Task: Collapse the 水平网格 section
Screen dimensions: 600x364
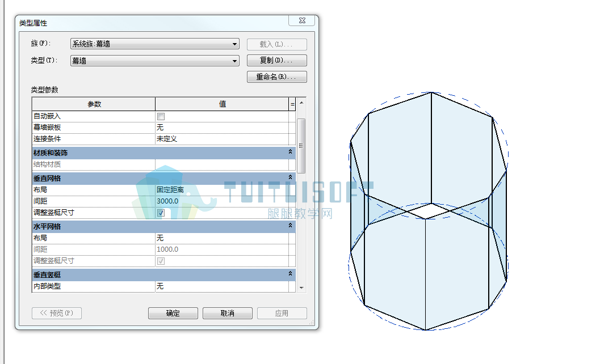Action: [x=291, y=226]
